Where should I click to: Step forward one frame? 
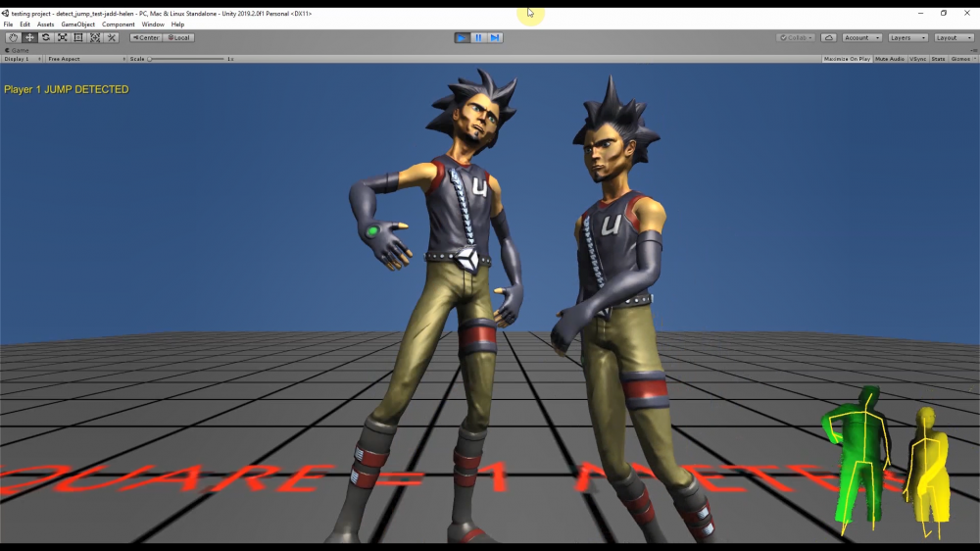pos(495,37)
